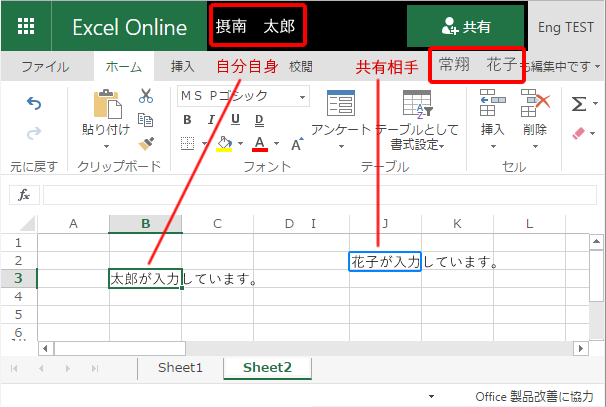Select the column K header

point(457,224)
